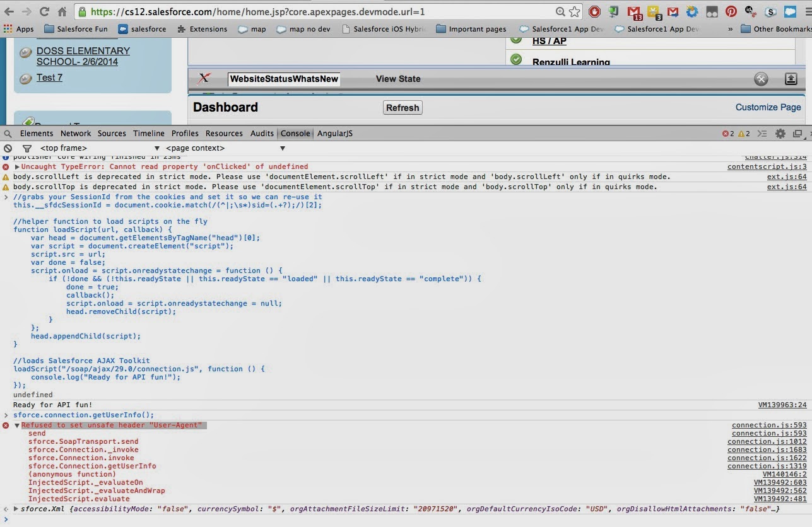Click the browser Back arrow
Viewport: 812px width, 527px height.
coord(9,11)
